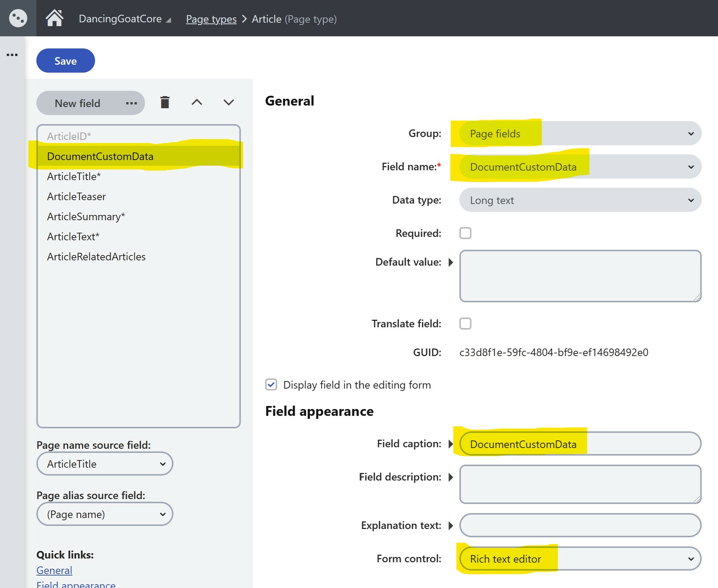
Task: Go to the home dashboard icon
Action: click(x=55, y=18)
